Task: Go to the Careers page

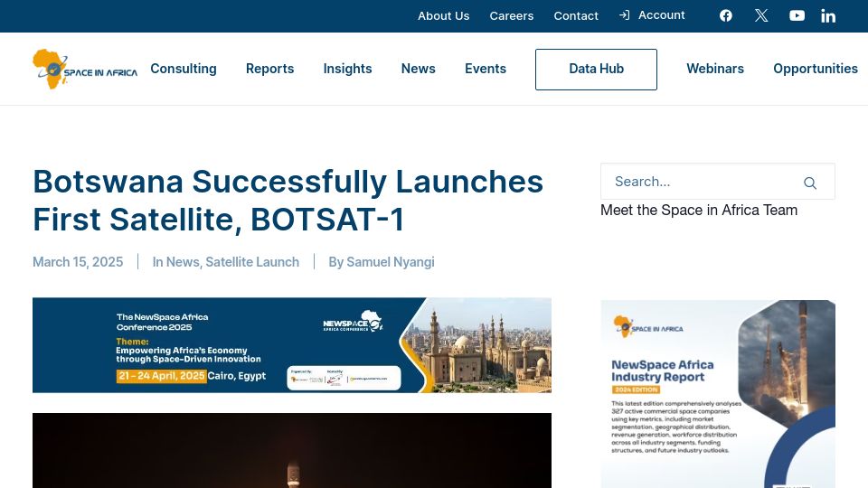Action: pyautogui.click(x=512, y=16)
